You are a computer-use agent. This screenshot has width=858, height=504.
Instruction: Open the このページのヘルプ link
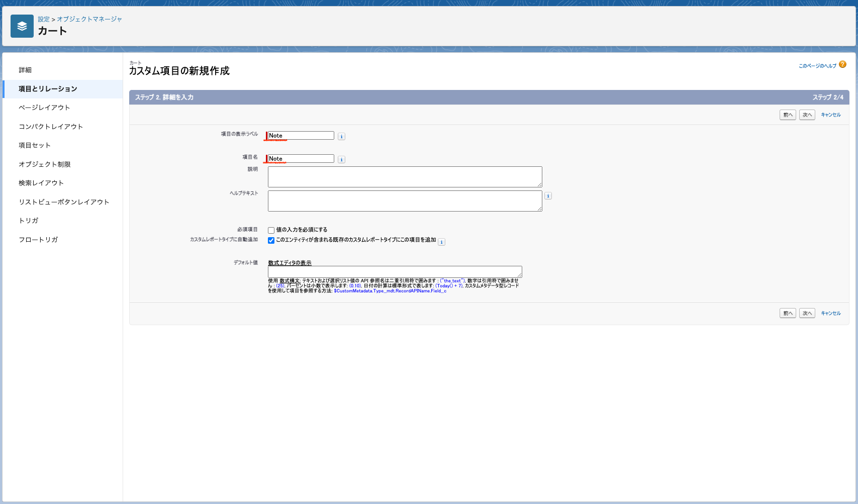(x=818, y=66)
